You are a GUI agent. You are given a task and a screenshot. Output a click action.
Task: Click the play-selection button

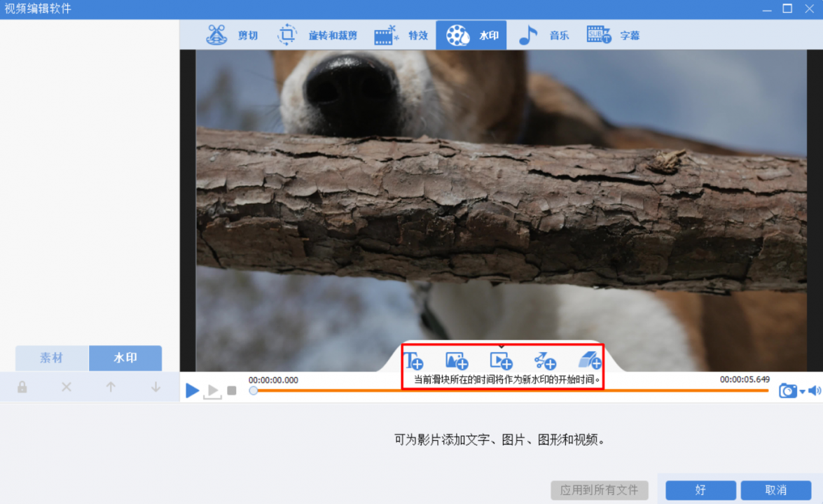[212, 391]
